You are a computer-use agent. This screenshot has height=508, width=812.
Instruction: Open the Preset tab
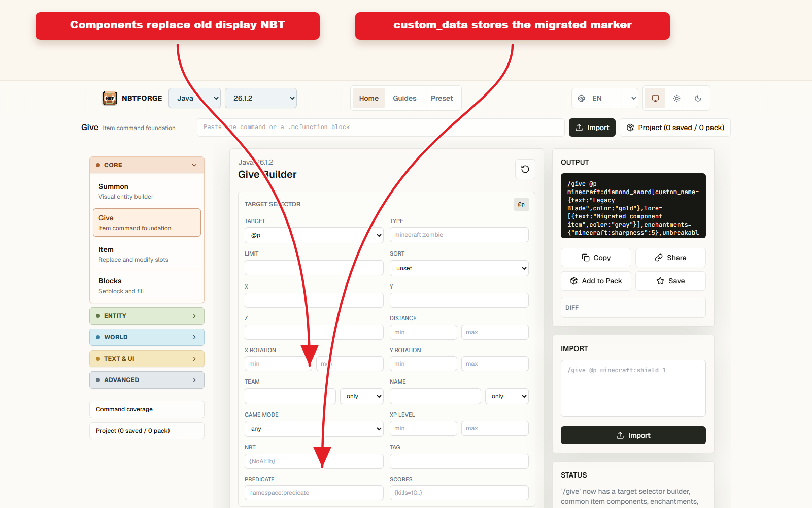[442, 98]
